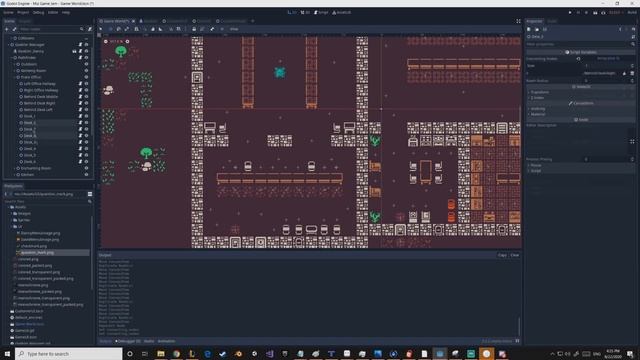Toggle visibility of Behind Desk Right node

pyautogui.click(x=86, y=103)
